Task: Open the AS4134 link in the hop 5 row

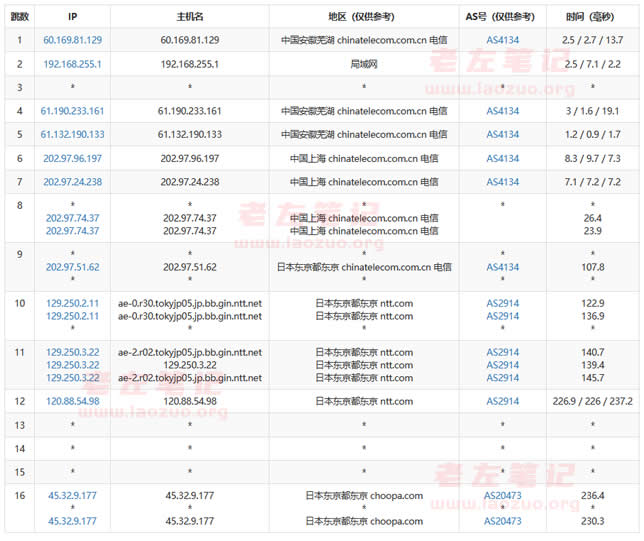Action: (502, 134)
